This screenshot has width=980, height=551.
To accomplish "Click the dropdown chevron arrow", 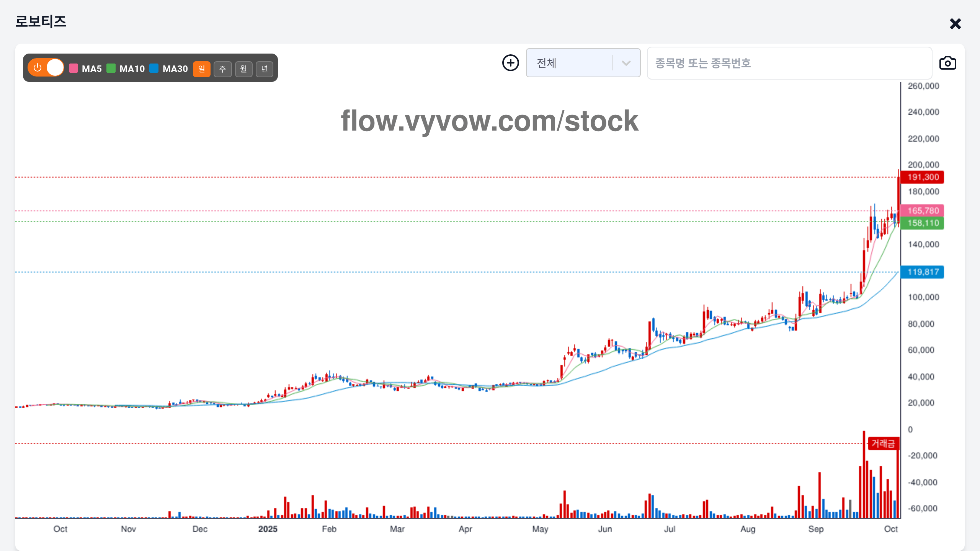I will click(x=626, y=63).
